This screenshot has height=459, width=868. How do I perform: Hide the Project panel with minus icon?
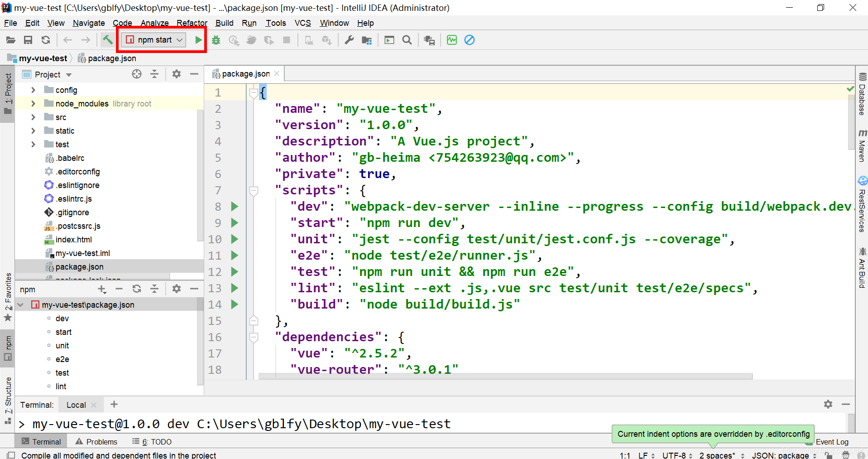point(194,74)
